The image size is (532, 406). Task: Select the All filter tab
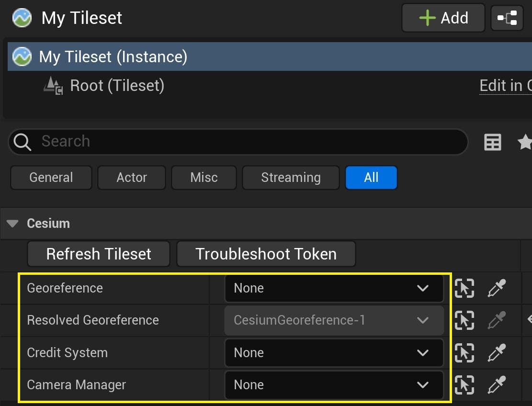click(x=371, y=178)
